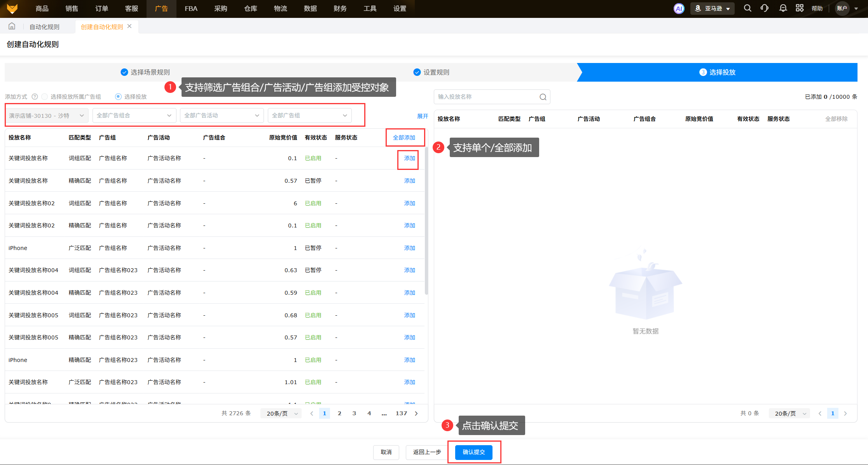Click the 确认提交 button
Viewport: 868px width, 465px height.
point(473,452)
